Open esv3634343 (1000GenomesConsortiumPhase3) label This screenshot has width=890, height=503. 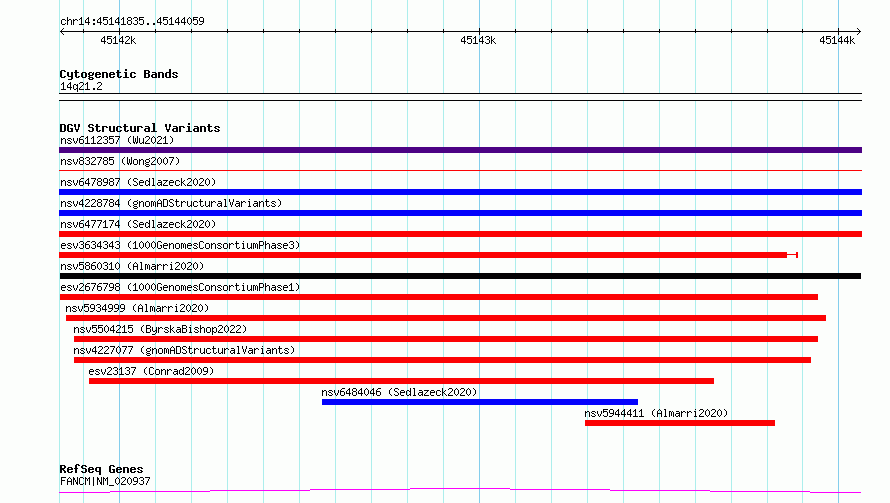pyautogui.click(x=180, y=245)
